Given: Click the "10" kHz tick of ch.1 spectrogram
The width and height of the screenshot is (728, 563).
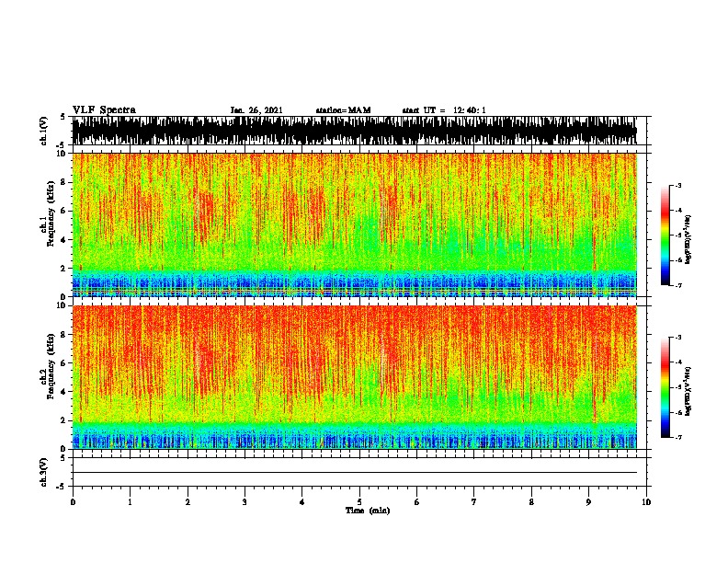Looking at the screenshot, I should tap(62, 154).
